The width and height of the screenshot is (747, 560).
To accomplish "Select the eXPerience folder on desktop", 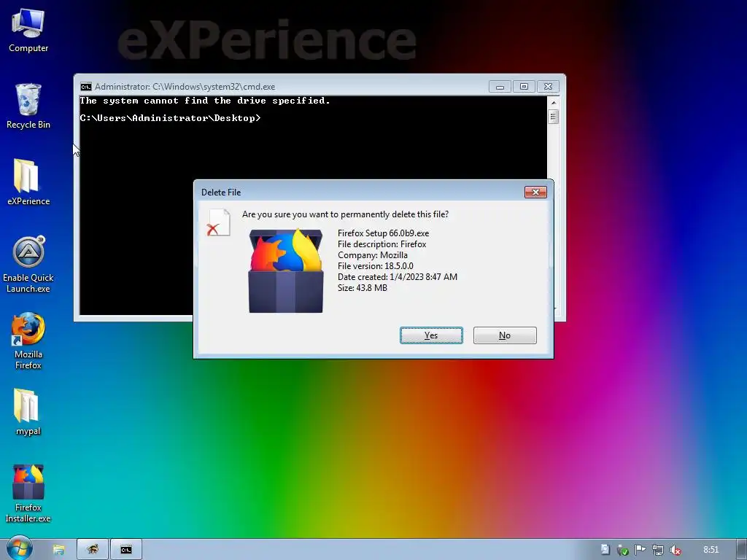I will [x=28, y=182].
